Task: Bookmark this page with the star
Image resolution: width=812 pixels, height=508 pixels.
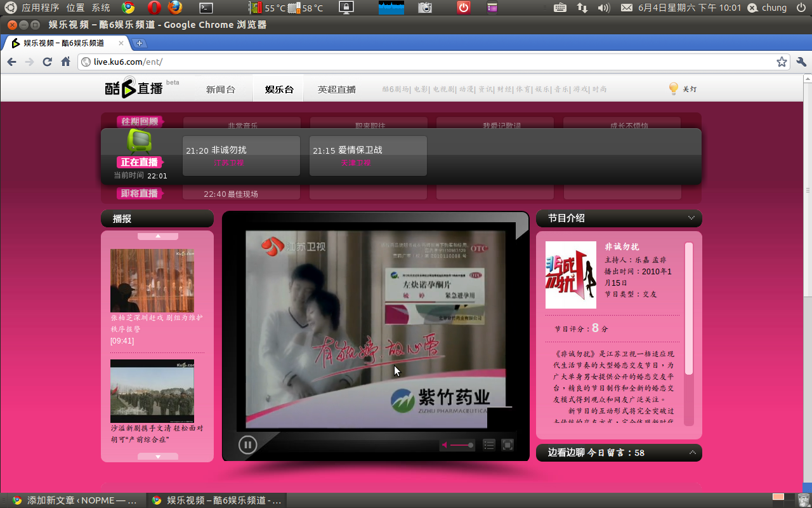Action: (x=782, y=62)
